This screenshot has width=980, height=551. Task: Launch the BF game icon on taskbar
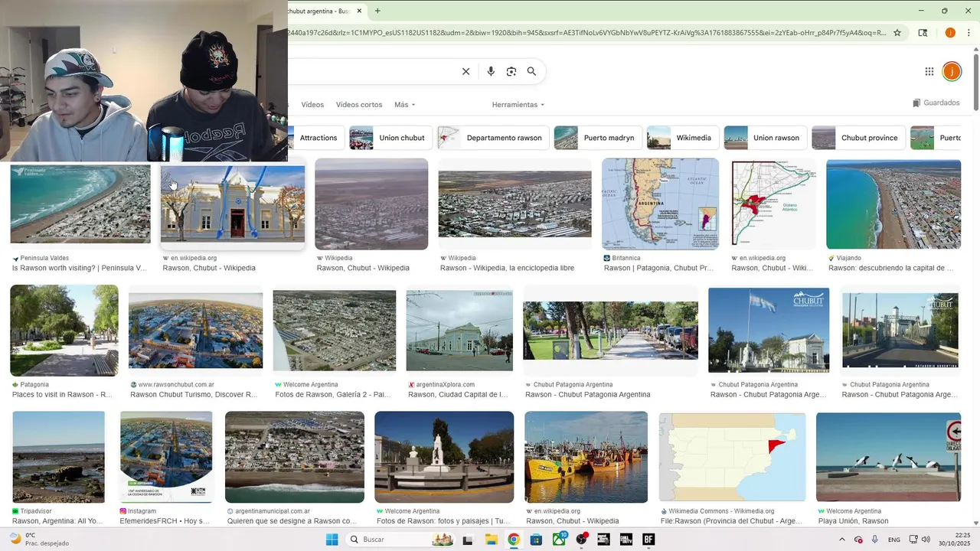coord(648,540)
